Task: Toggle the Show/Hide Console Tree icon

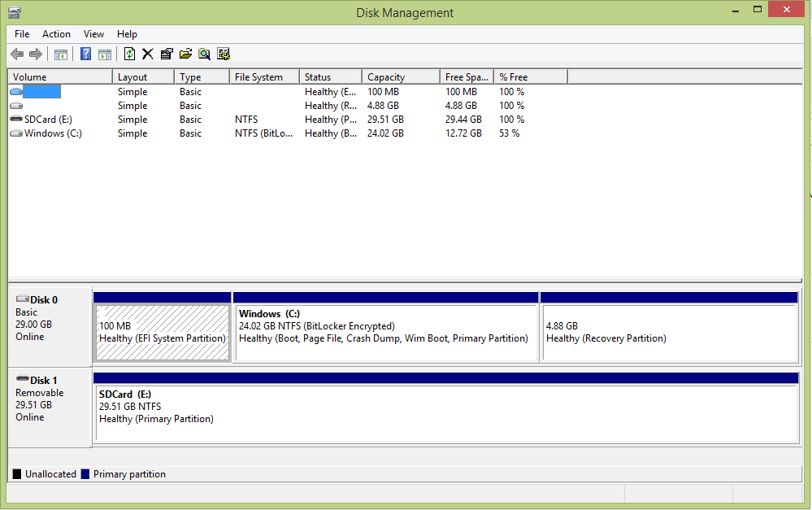Action: pyautogui.click(x=61, y=54)
